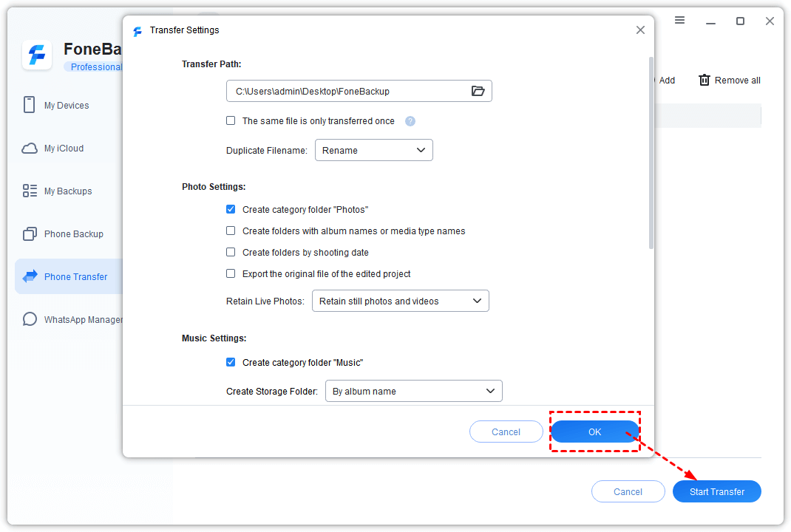Click the Remove all trash icon

[705, 80]
